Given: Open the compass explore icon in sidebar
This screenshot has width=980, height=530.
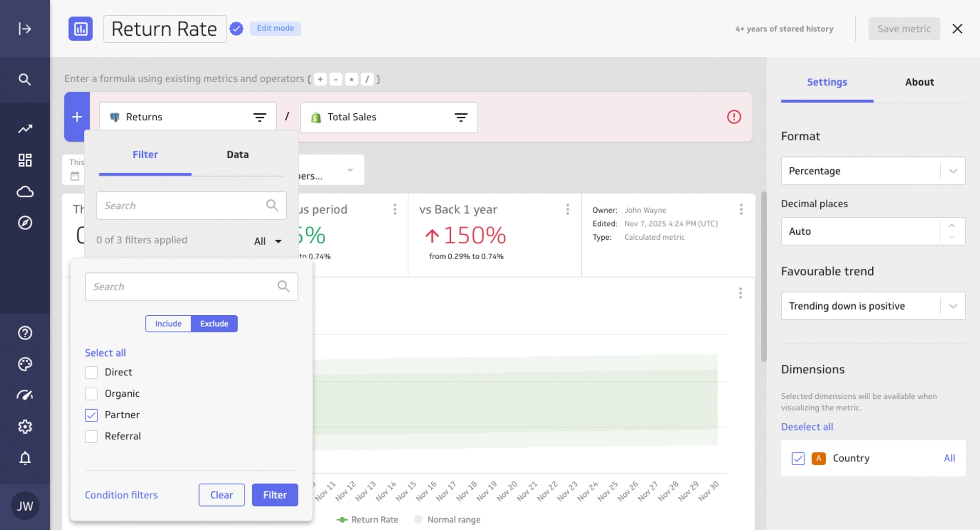Looking at the screenshot, I should (x=24, y=223).
